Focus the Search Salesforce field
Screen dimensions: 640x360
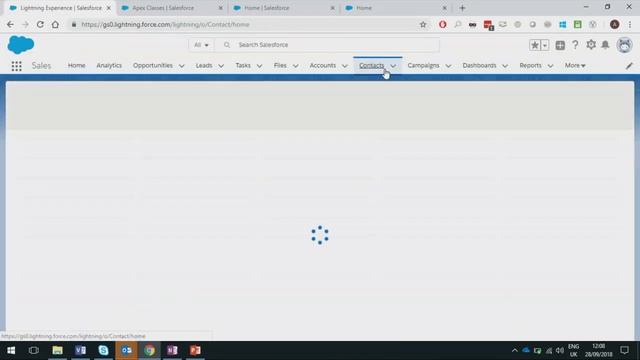coord(327,45)
